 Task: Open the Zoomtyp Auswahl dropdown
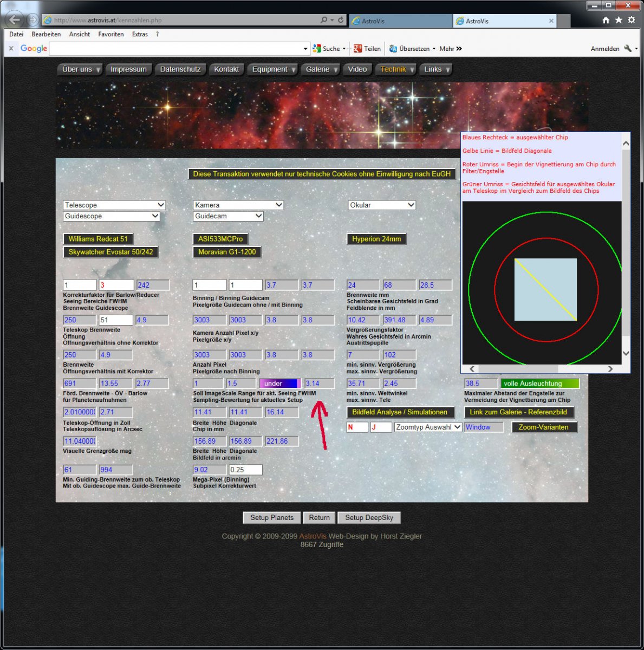(x=428, y=427)
